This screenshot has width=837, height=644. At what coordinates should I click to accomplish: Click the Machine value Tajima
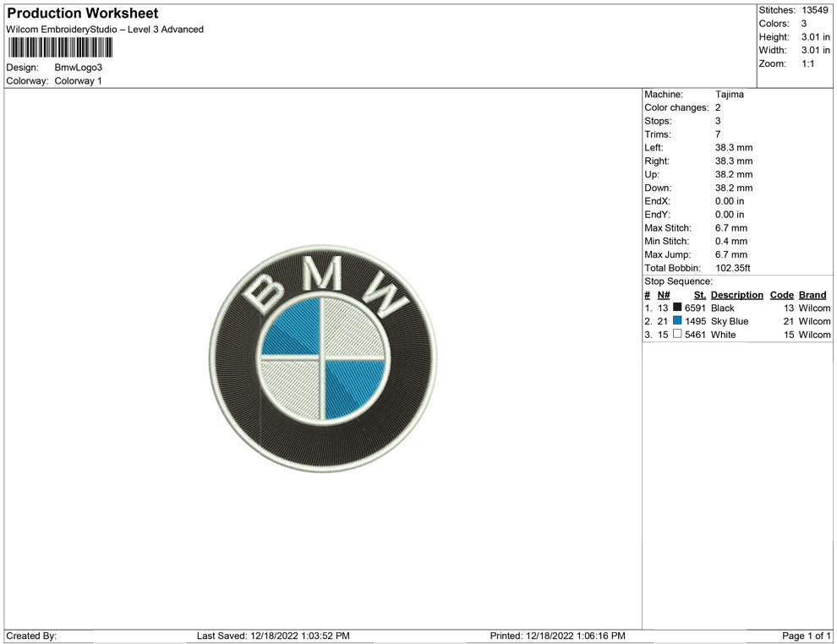729,94
